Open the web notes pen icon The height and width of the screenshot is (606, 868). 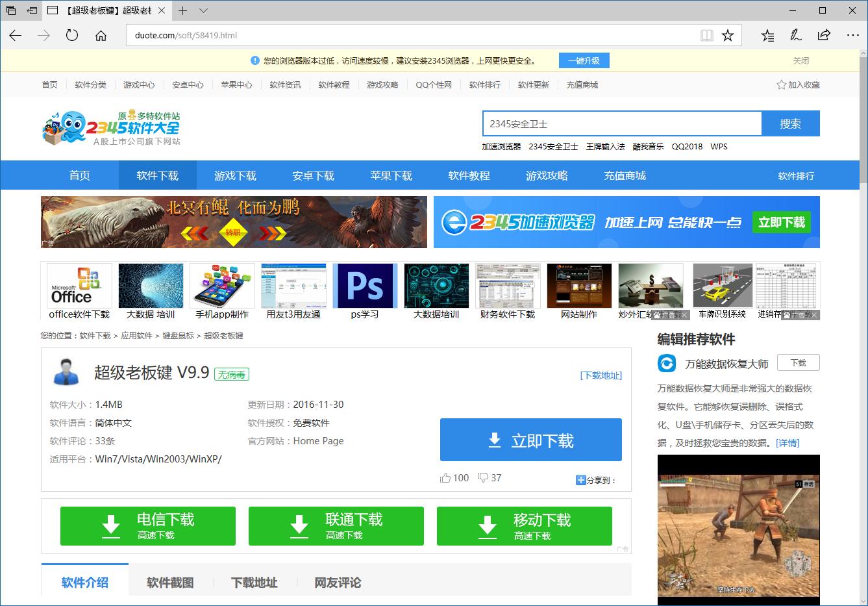(x=796, y=36)
